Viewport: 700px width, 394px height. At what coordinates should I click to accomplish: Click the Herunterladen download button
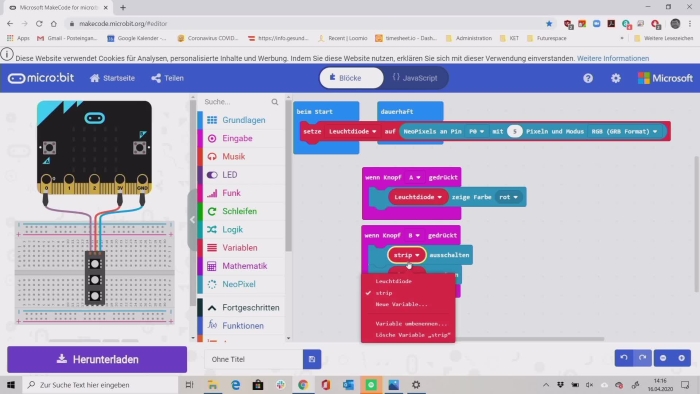pyautogui.click(x=97, y=359)
